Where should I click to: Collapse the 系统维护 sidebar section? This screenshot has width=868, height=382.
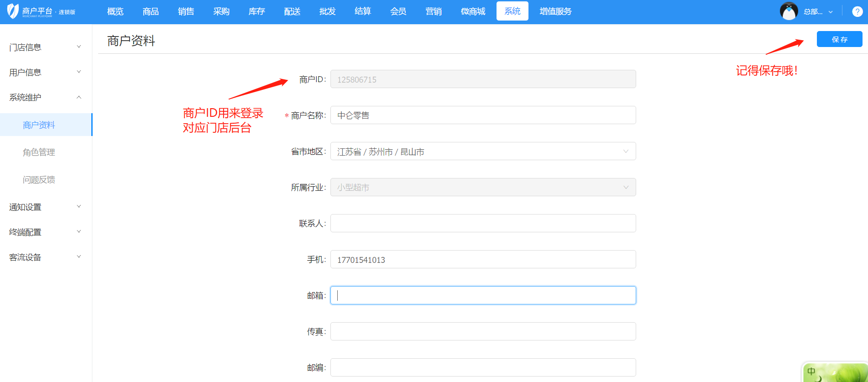[46, 97]
